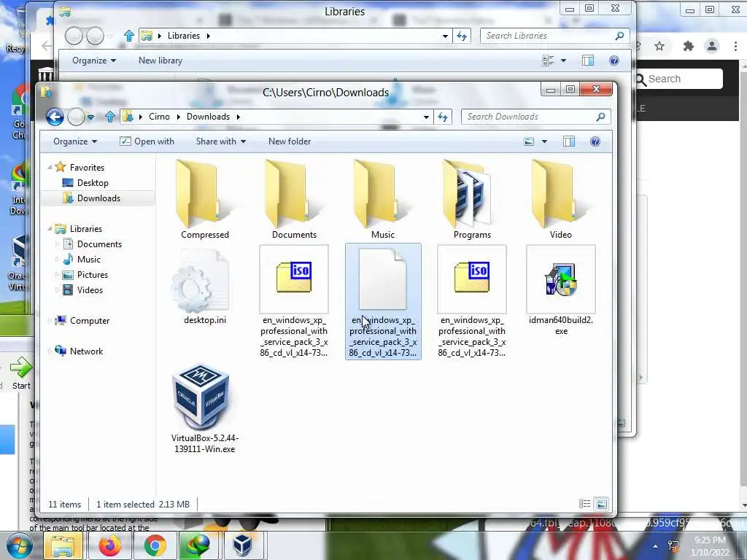
Task: Click Cirno breadcrumb in address bar
Action: (159, 117)
